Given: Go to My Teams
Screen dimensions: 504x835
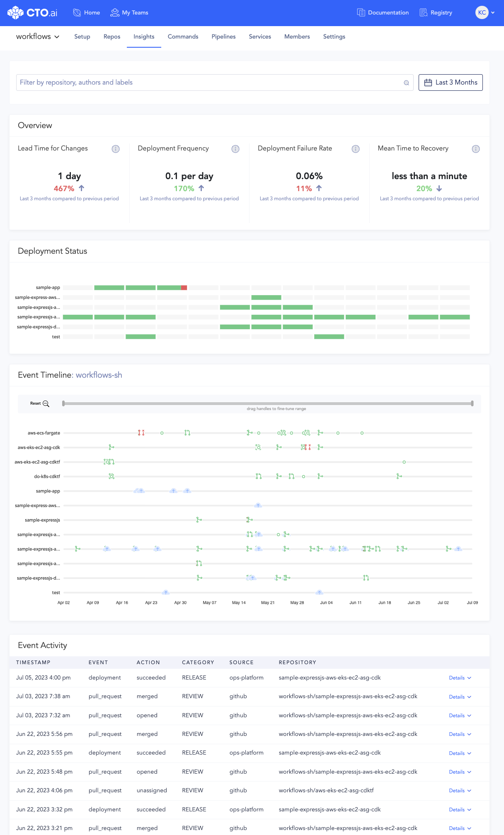Looking at the screenshot, I should pos(129,12).
